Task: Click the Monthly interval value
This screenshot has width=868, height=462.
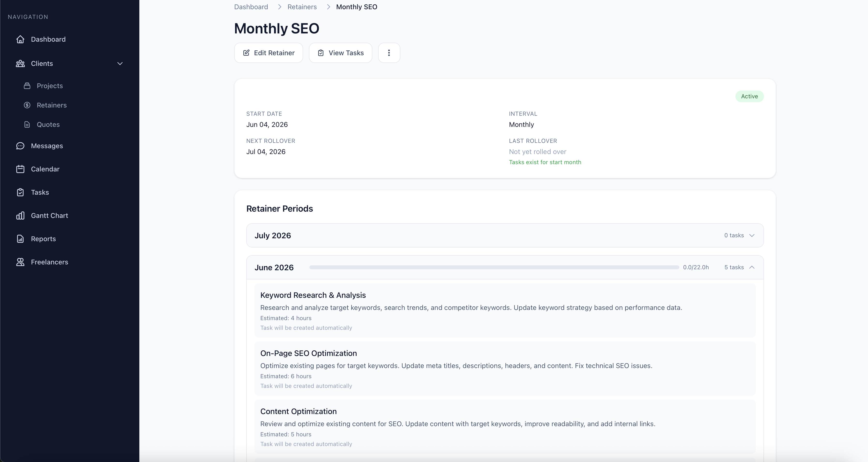Action: point(521,125)
